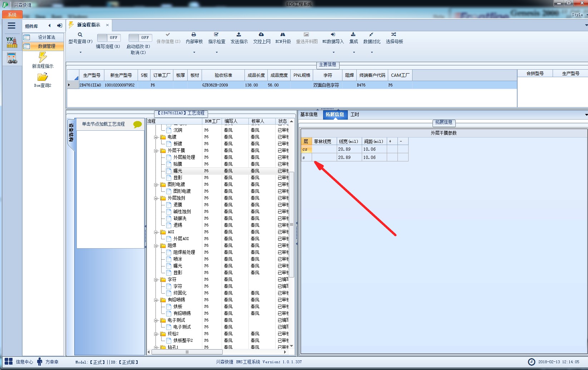
Task: Toggle the 编写流程(R) OFF switch
Action: point(109,37)
